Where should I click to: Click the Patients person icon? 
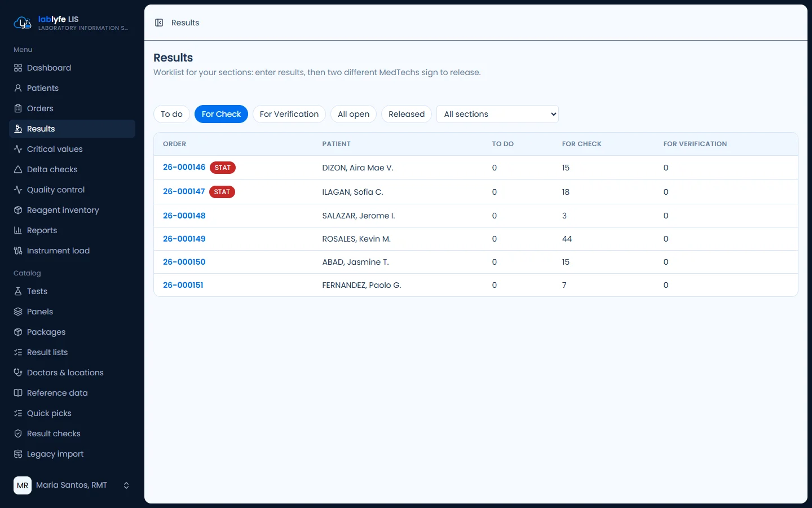click(18, 88)
